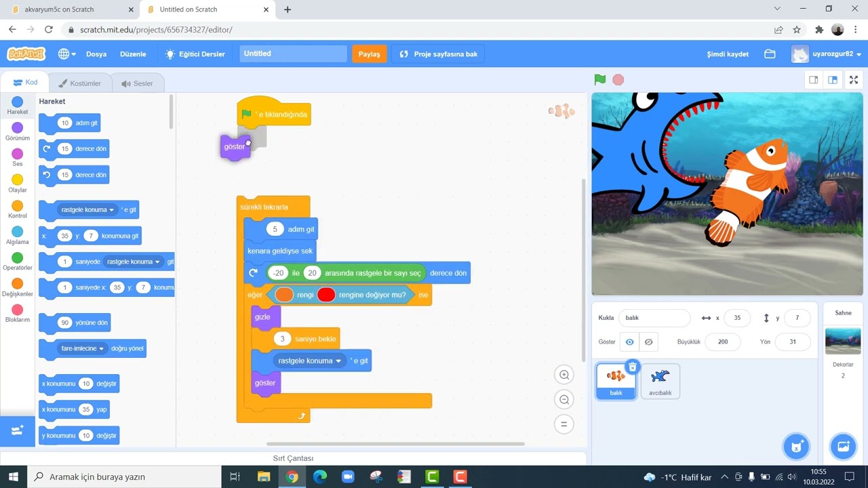The image size is (868, 488).
Task: Click the Windows search box
Action: [124, 476]
